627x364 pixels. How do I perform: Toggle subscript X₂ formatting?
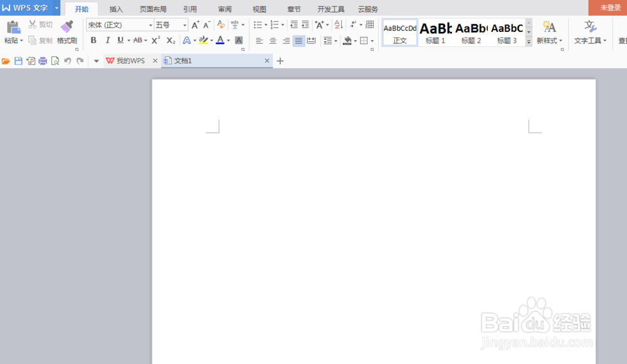[171, 40]
